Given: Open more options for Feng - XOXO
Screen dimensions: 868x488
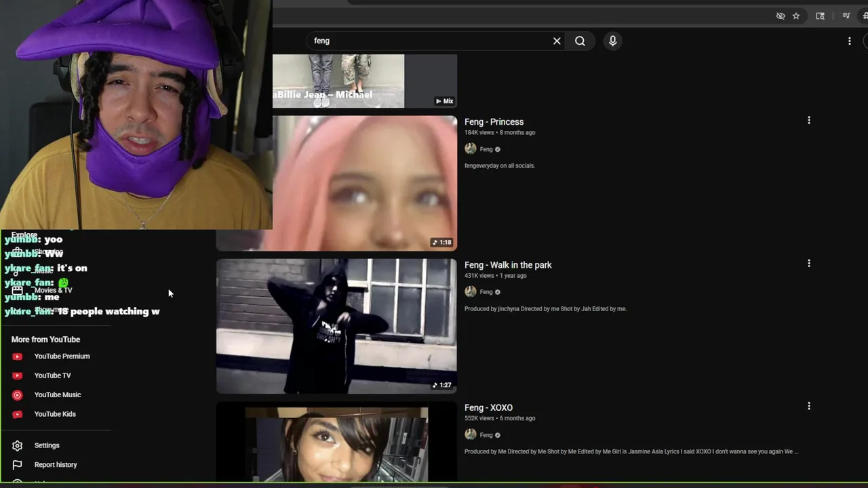Looking at the screenshot, I should pos(808,406).
